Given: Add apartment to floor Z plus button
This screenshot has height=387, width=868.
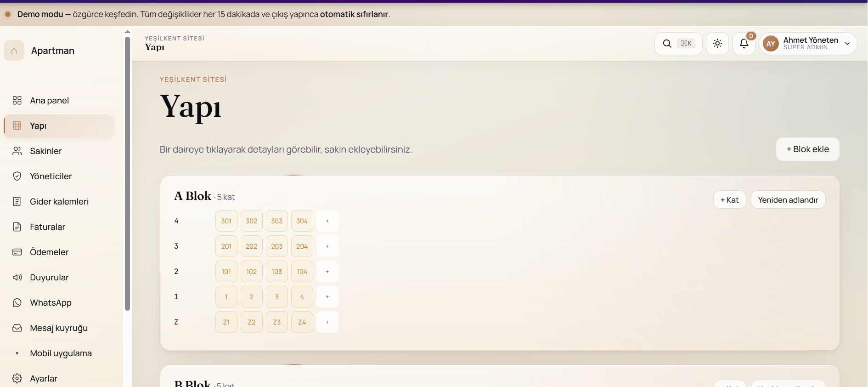Looking at the screenshot, I should click(x=327, y=322).
